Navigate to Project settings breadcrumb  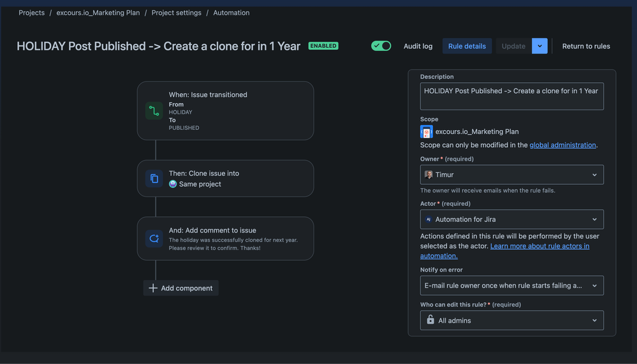click(x=177, y=13)
